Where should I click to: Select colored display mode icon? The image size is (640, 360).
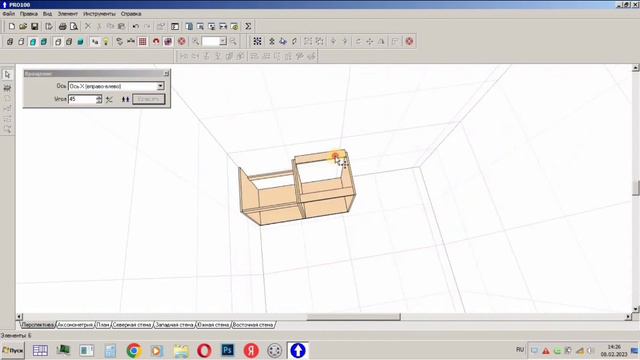coord(33,42)
